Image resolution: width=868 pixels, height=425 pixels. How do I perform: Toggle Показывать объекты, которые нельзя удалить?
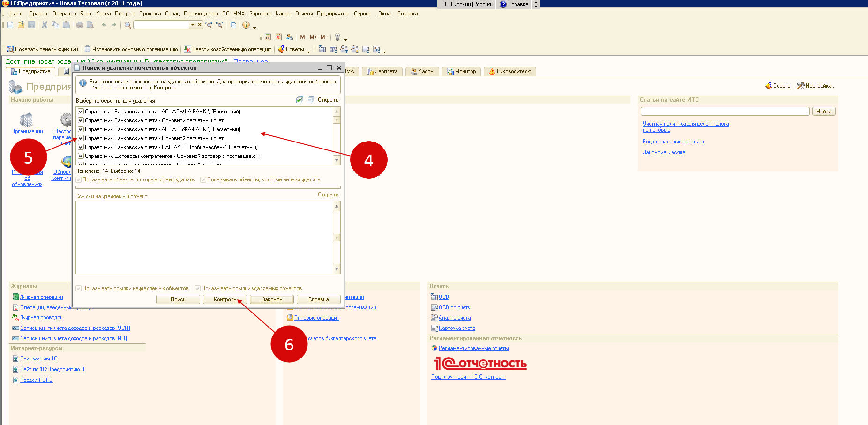tap(203, 179)
